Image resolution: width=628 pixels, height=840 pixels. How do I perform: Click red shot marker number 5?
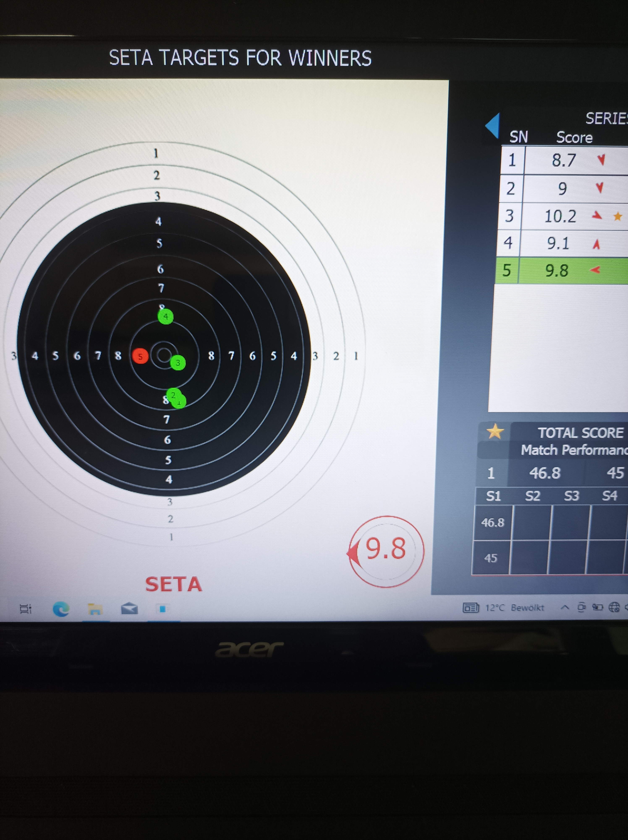[140, 356]
